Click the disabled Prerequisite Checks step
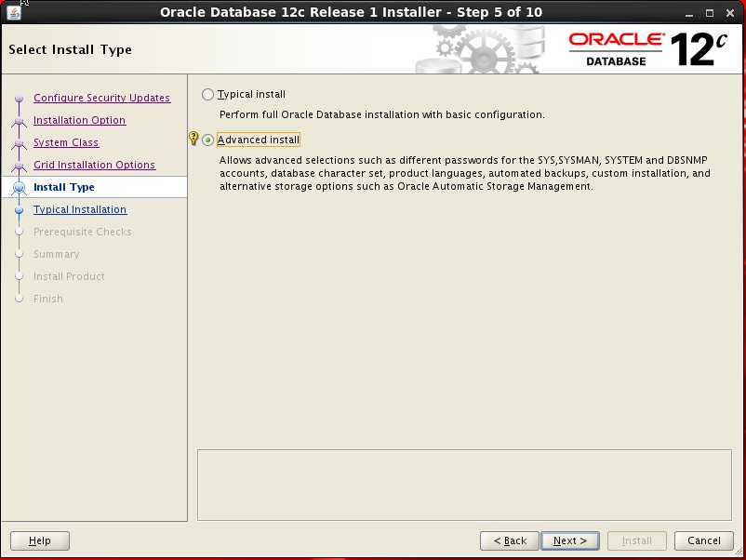Screen dimensions: 746x560 (x=82, y=232)
